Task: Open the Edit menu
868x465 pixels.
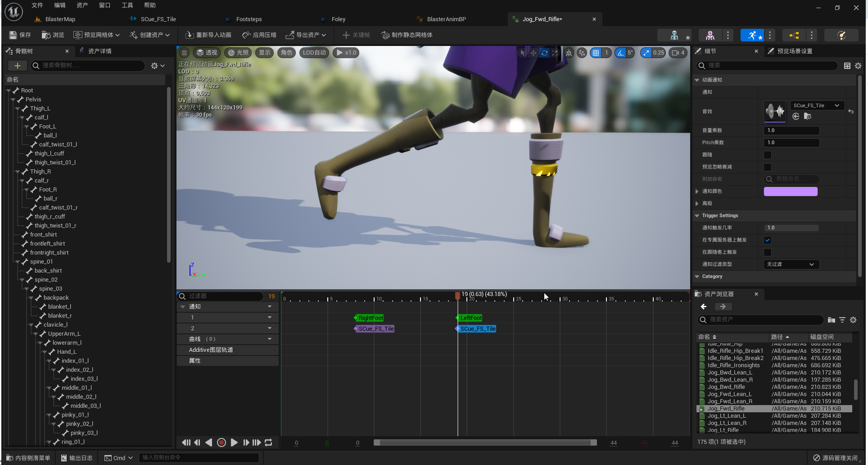Action: pyautogui.click(x=60, y=5)
